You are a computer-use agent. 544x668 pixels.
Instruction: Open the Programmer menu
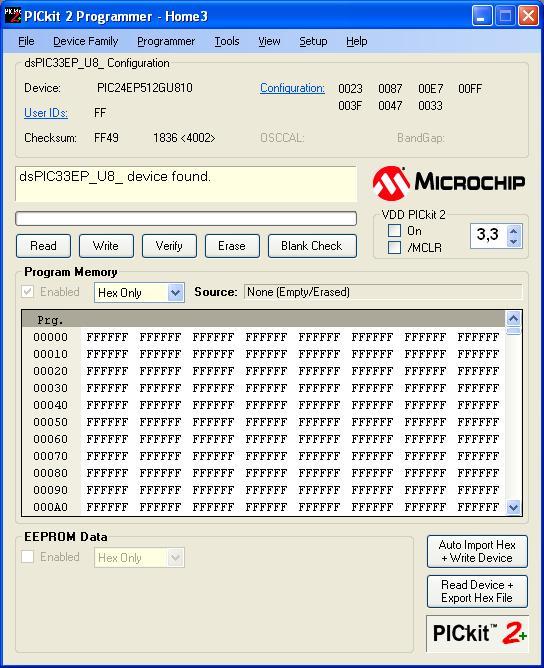point(166,41)
